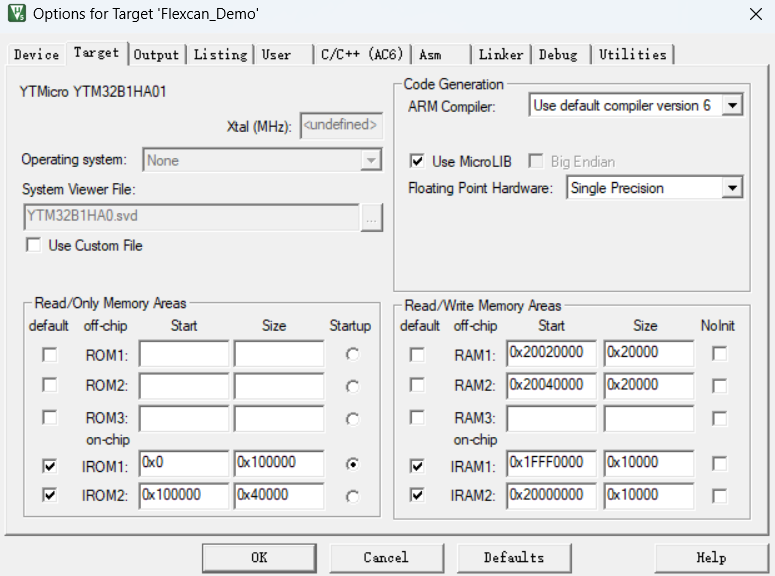Click the ROM3 Size field
Screen dimensions: 775x576
click(279, 419)
